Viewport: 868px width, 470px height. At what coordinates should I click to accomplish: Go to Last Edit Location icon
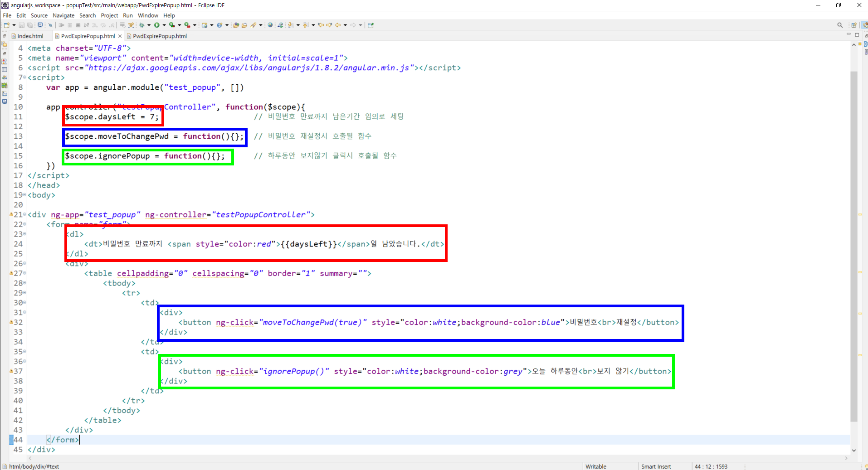321,25
